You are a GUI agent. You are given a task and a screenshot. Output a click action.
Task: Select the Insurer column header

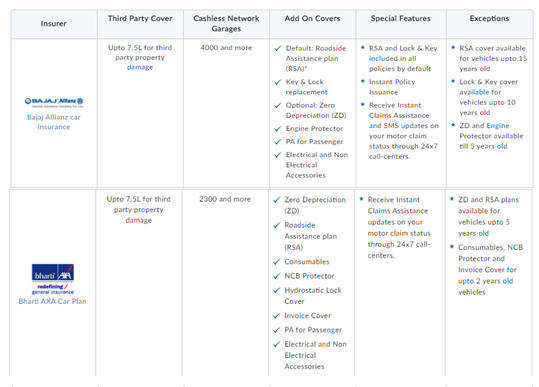(54, 24)
